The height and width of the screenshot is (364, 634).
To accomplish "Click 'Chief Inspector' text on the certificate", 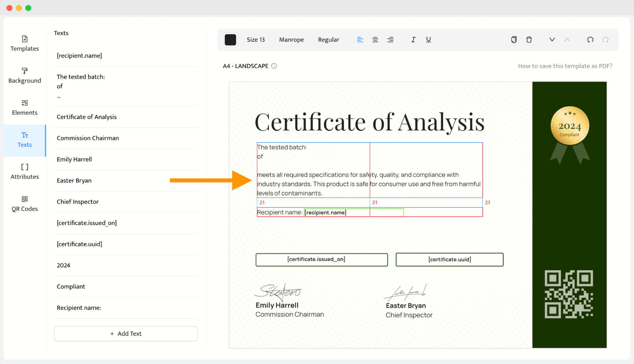I will [409, 315].
